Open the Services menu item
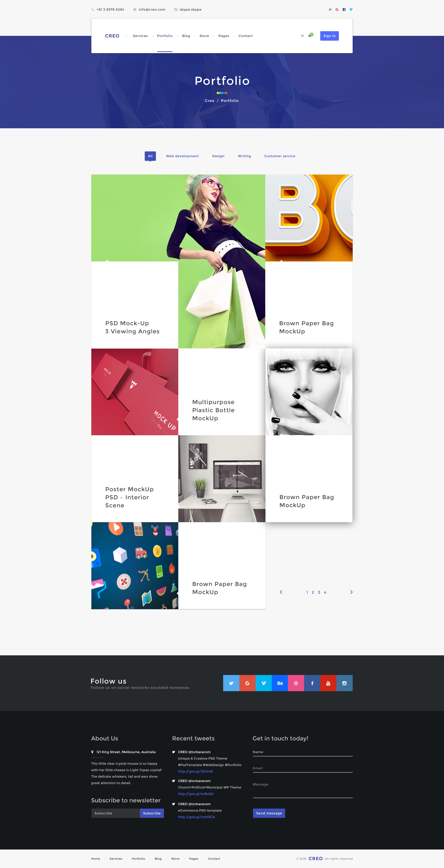444x868 pixels. [140, 36]
